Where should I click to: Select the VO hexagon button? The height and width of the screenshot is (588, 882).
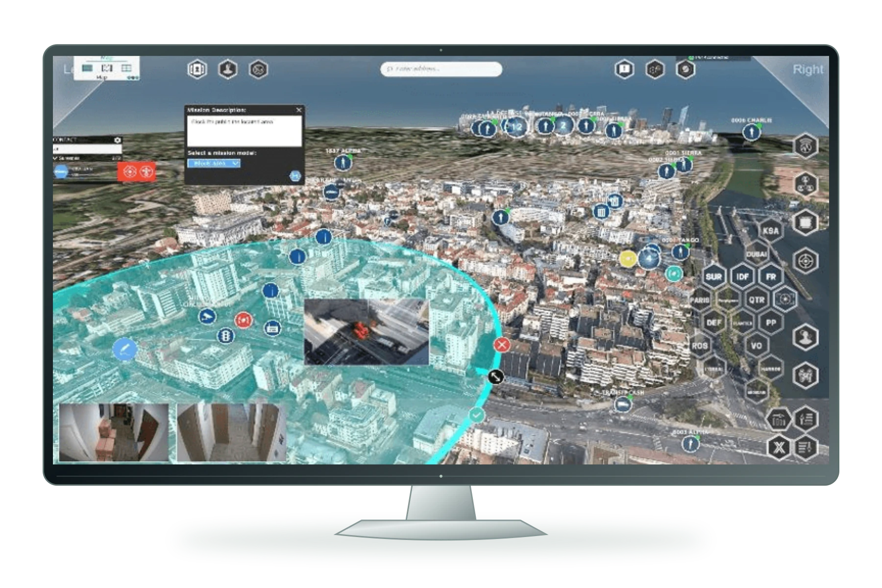point(757,346)
